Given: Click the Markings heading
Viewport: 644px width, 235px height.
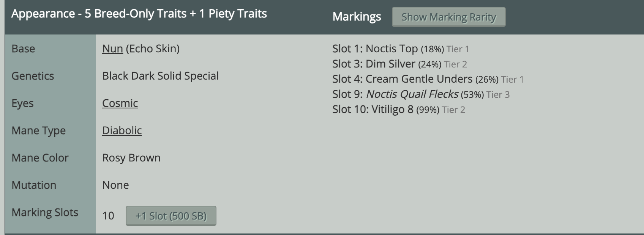Looking at the screenshot, I should pos(357,17).
